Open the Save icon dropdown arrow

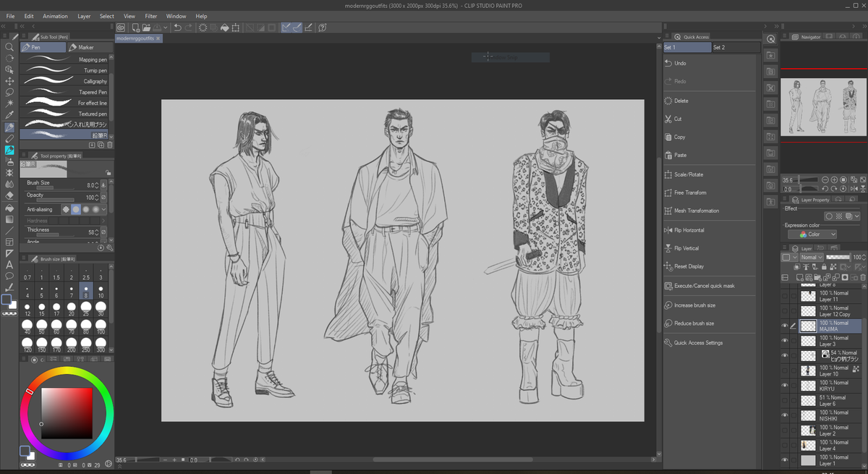tap(166, 27)
